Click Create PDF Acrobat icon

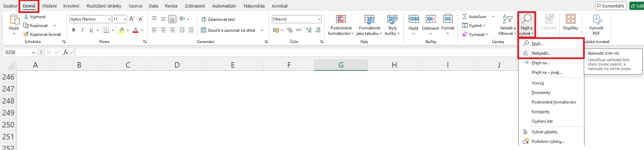(596, 19)
